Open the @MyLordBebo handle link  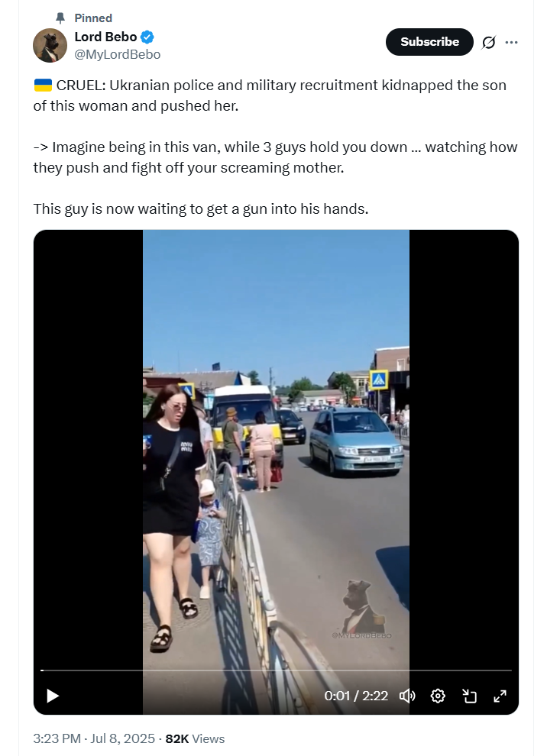(117, 54)
